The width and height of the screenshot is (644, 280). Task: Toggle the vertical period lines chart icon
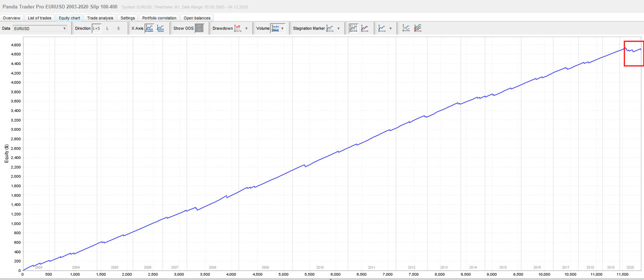[x=353, y=28]
